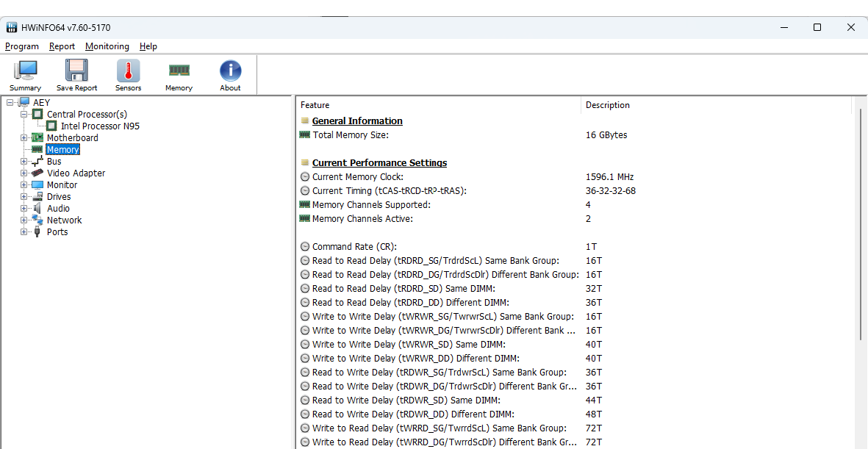Click the General Information heading
Screen dimensions: 868x449
[357, 121]
